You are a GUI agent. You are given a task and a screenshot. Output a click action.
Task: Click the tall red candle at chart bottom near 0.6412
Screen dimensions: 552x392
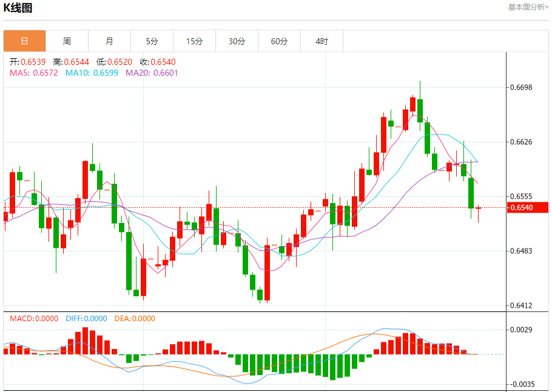267,273
